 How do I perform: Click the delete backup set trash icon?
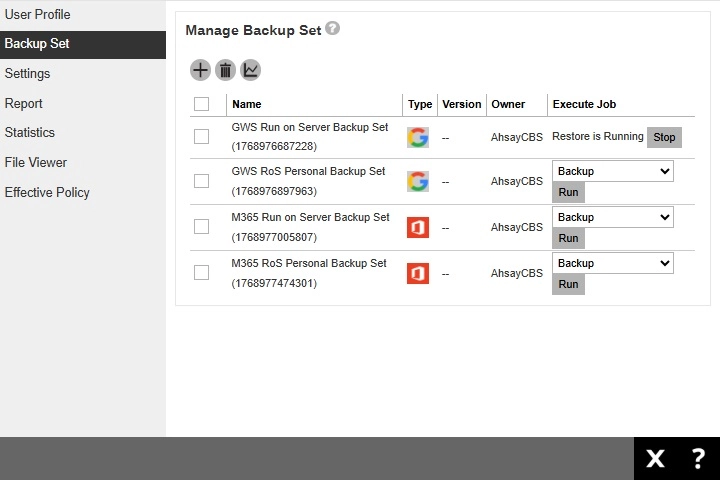[225, 70]
